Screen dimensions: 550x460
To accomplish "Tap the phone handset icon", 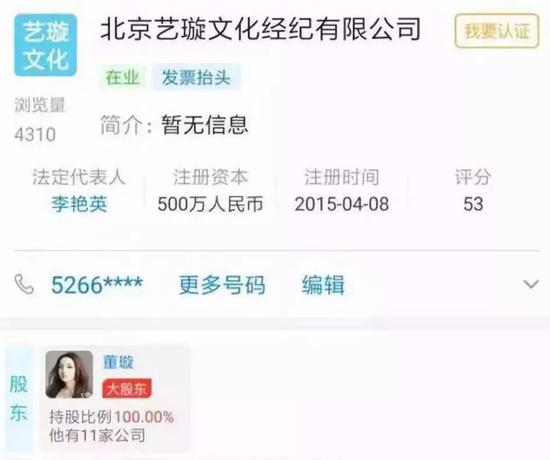I will (24, 284).
